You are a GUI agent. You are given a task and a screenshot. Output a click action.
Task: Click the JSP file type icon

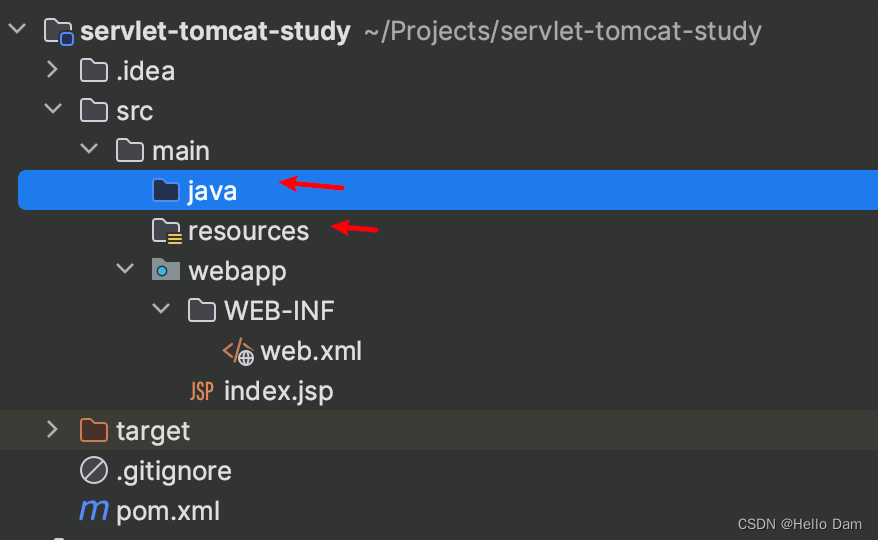202,391
